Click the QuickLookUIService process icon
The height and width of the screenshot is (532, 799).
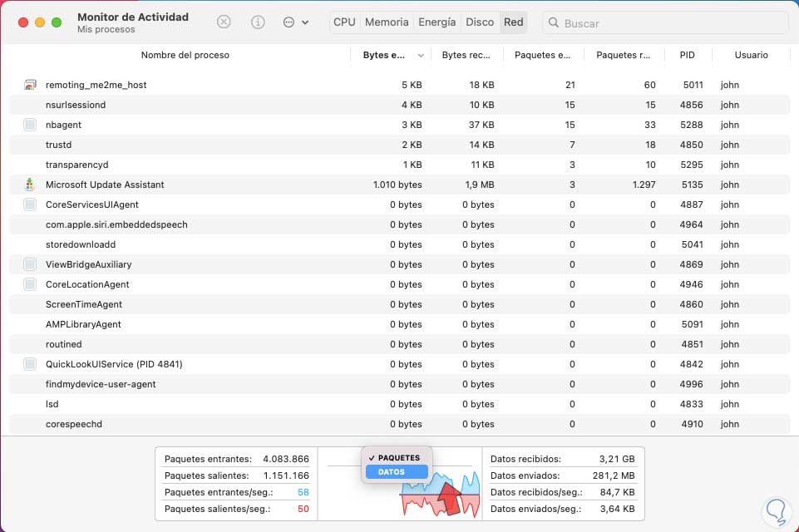click(30, 364)
